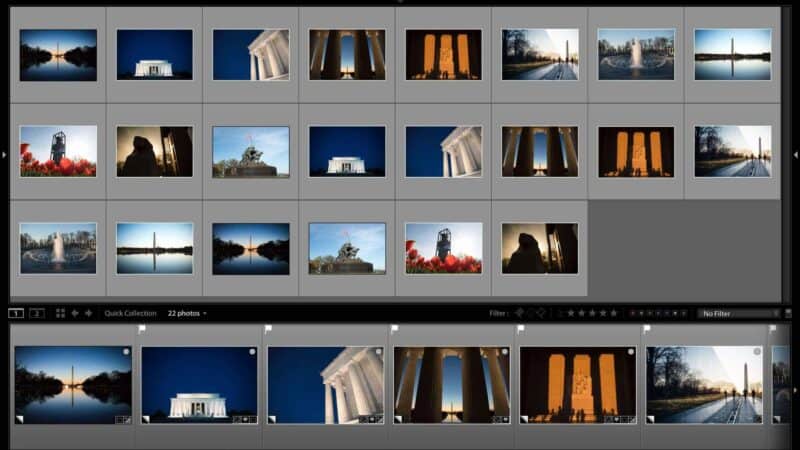Screen dimensions: 800x450
Task: Open the second window display button 2
Action: click(37, 313)
